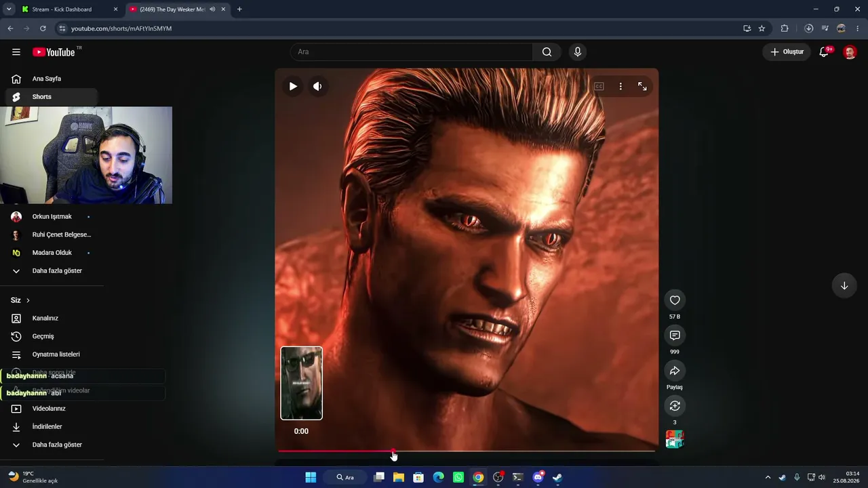Open the YouTube hamburger guide menu

point(16,52)
